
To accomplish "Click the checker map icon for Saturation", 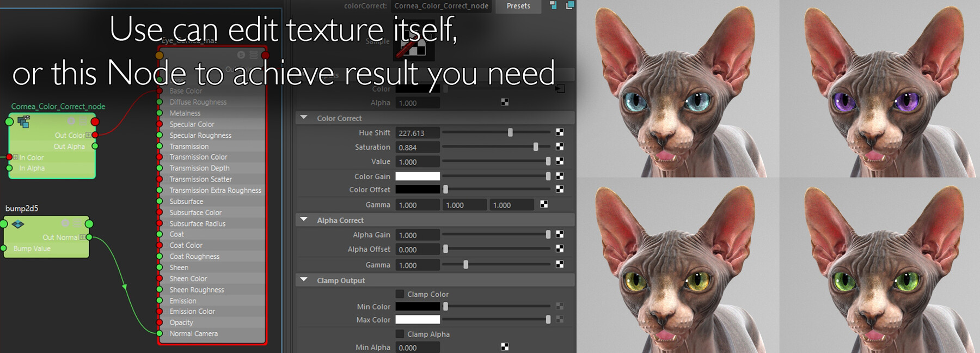I will (x=560, y=147).
